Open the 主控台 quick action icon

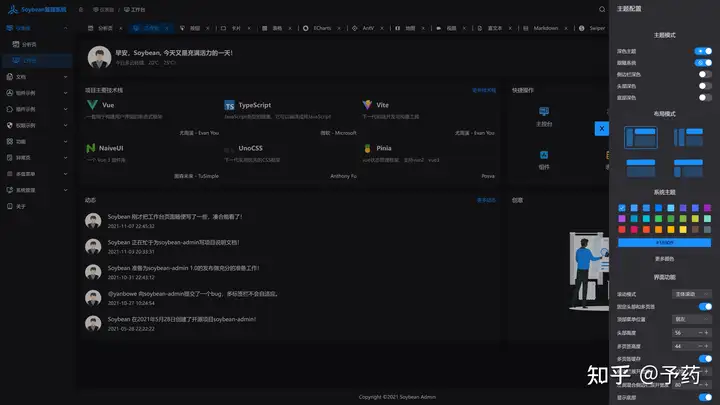(x=544, y=112)
